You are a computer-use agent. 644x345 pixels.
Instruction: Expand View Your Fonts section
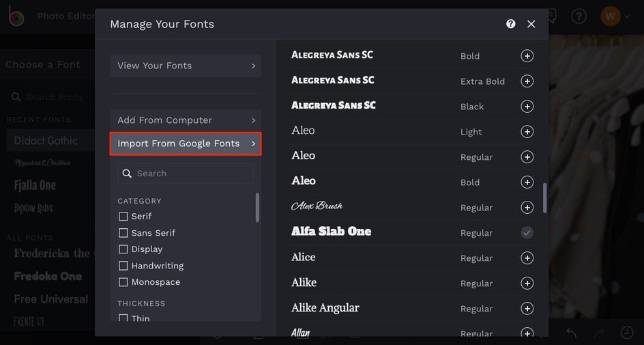pyautogui.click(x=186, y=66)
